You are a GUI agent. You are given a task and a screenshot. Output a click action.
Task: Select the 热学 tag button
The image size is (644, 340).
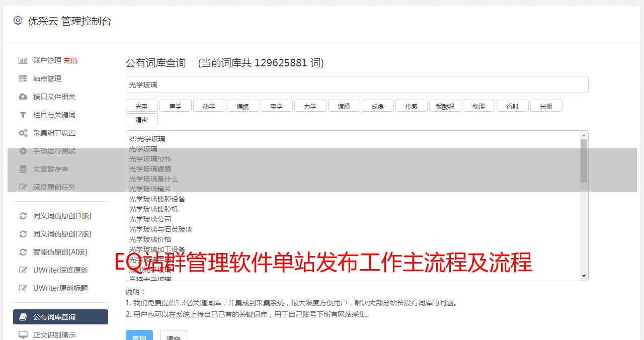pyautogui.click(x=209, y=106)
